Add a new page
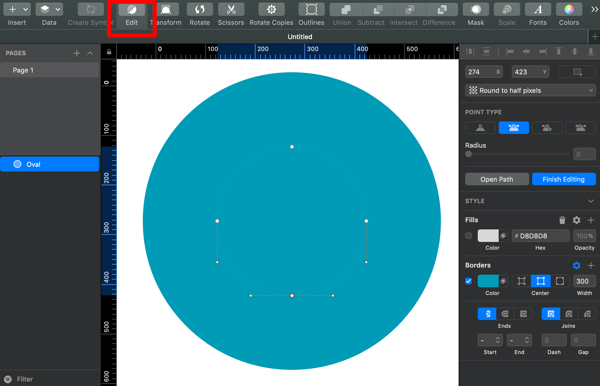600x386 pixels. click(77, 53)
